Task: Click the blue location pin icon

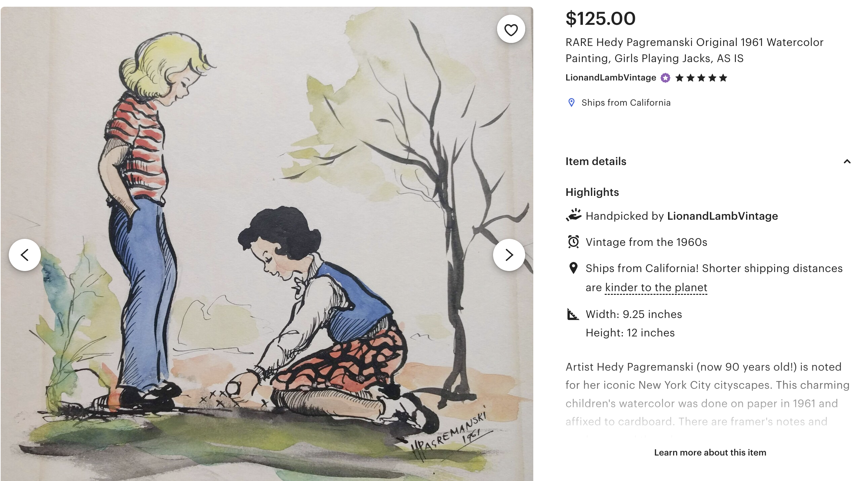Action: pyautogui.click(x=572, y=102)
